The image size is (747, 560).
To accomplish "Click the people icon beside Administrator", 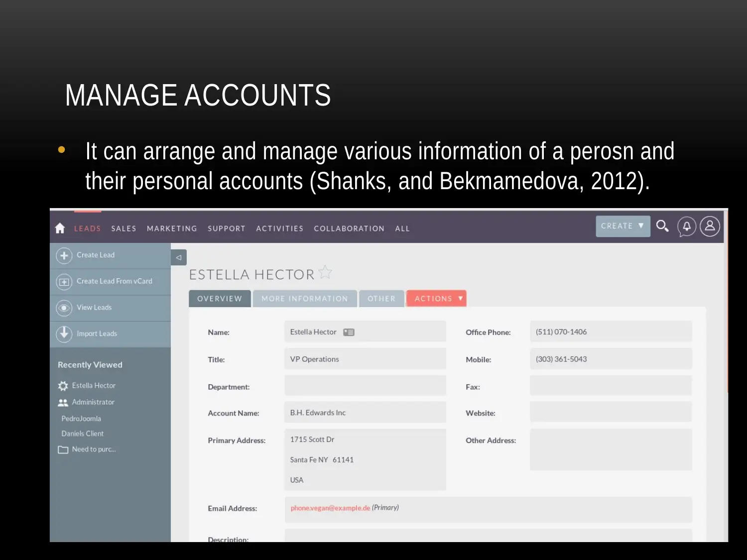I will point(63,402).
